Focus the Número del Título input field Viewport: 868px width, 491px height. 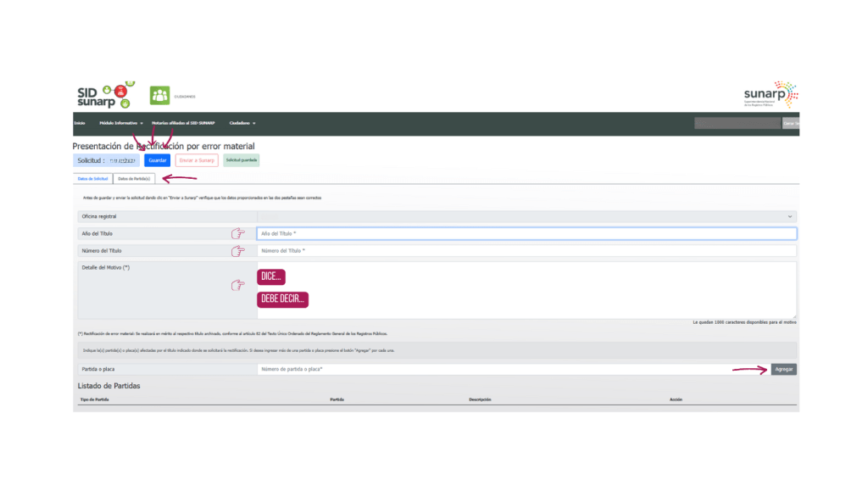[526, 251]
